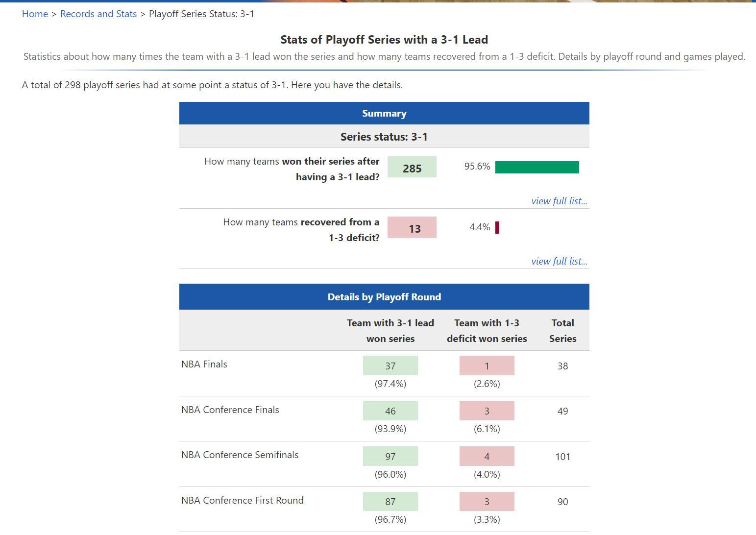Select the NBA Conference Semifinals row label
Screen dimensions: 756x535
(240, 455)
